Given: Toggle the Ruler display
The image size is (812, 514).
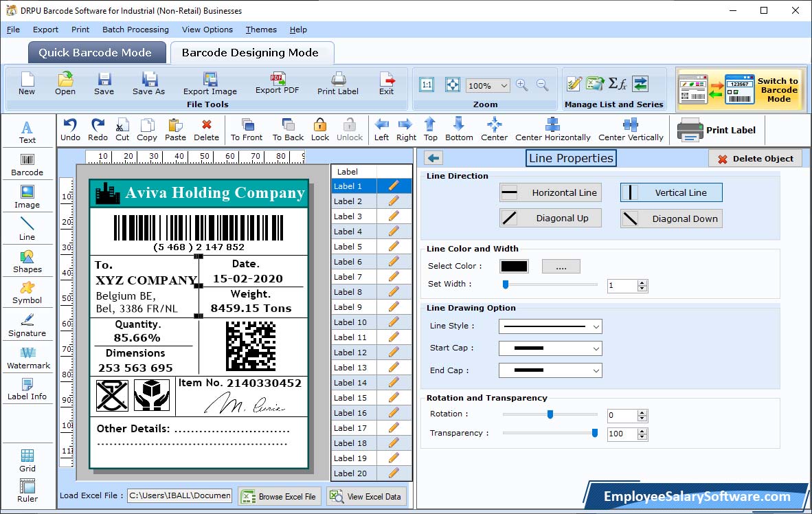Looking at the screenshot, I should 27,491.
